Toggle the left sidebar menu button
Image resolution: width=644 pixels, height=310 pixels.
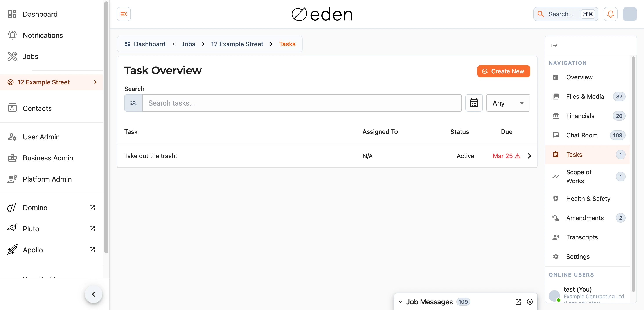coord(124,14)
